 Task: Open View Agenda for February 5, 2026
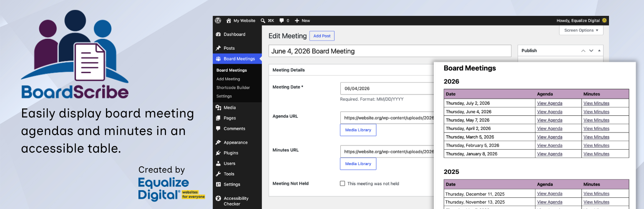pyautogui.click(x=550, y=145)
